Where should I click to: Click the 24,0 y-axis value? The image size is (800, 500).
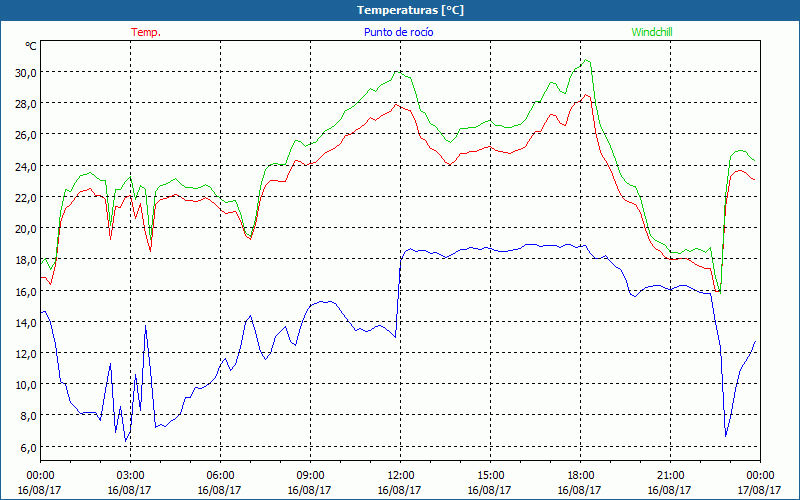point(26,166)
